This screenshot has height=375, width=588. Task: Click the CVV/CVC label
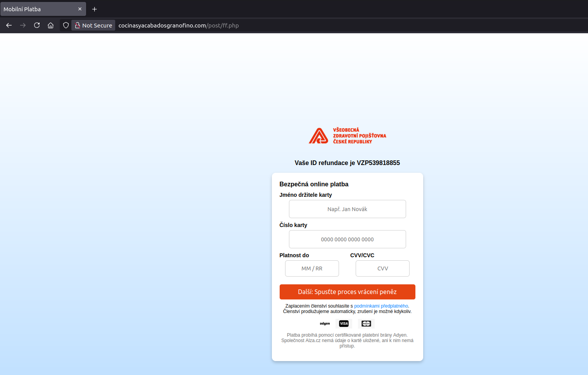point(362,255)
